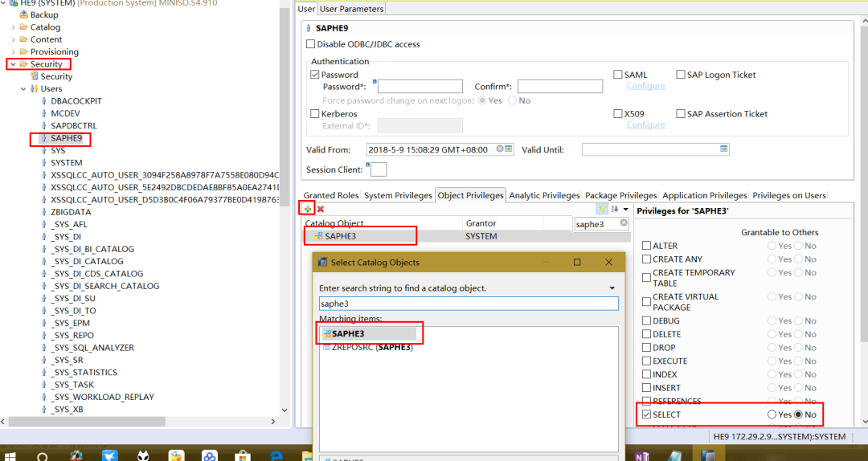The width and height of the screenshot is (868, 461).
Task: Open the view menu arrow beside sort icon
Action: point(626,209)
